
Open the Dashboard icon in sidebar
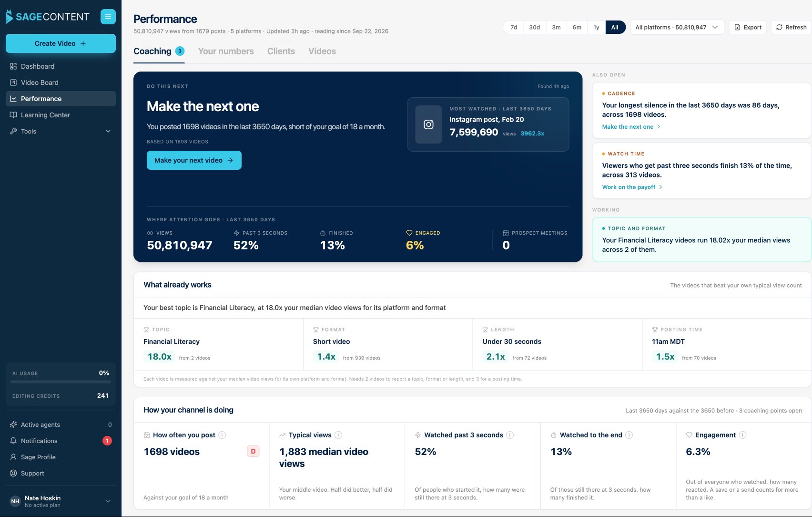click(x=13, y=66)
